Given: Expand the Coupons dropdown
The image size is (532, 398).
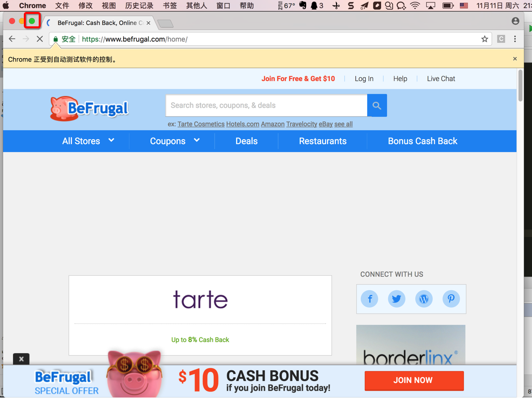Looking at the screenshot, I should pos(175,141).
